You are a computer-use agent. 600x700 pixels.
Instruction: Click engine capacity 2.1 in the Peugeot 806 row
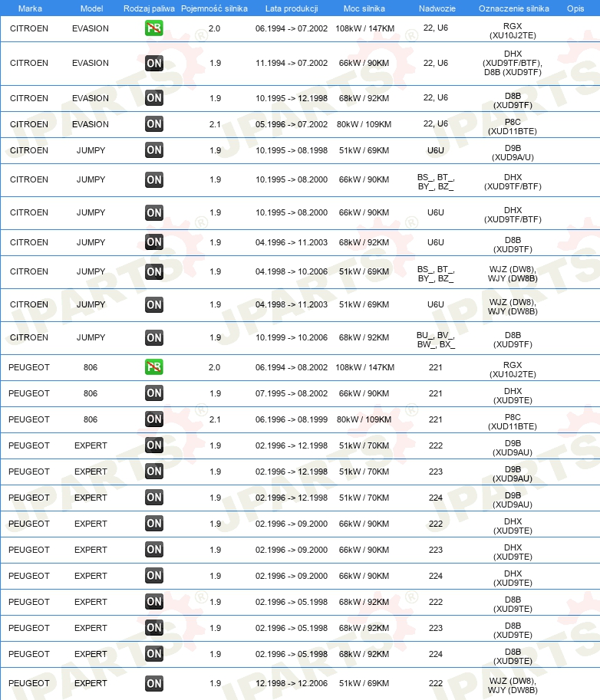215,419
